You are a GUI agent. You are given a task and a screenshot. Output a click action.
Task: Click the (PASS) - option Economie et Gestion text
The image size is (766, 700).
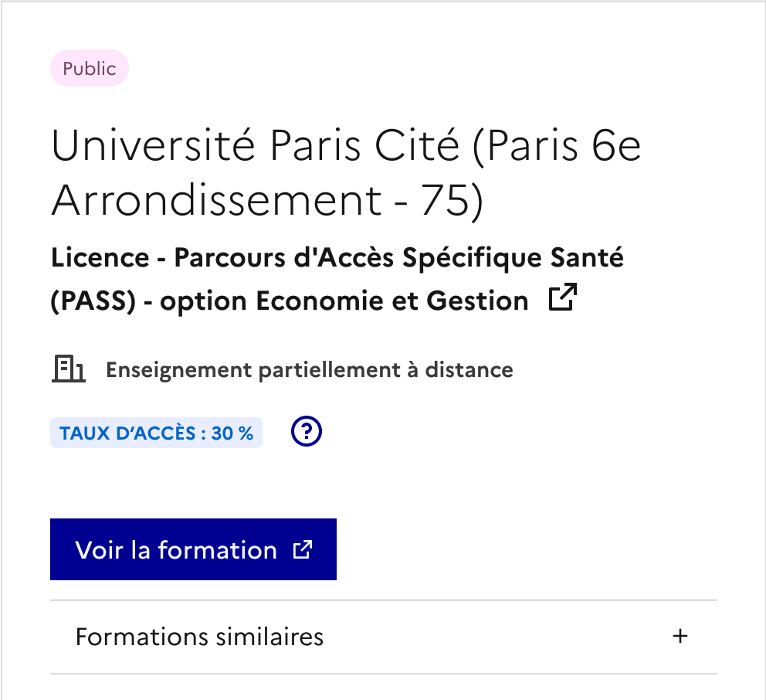tap(289, 301)
